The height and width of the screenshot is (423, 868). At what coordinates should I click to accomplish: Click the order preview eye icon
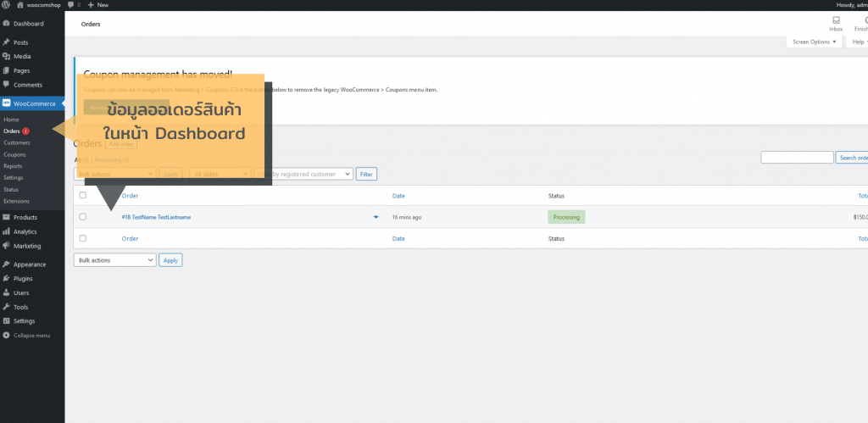pos(376,217)
